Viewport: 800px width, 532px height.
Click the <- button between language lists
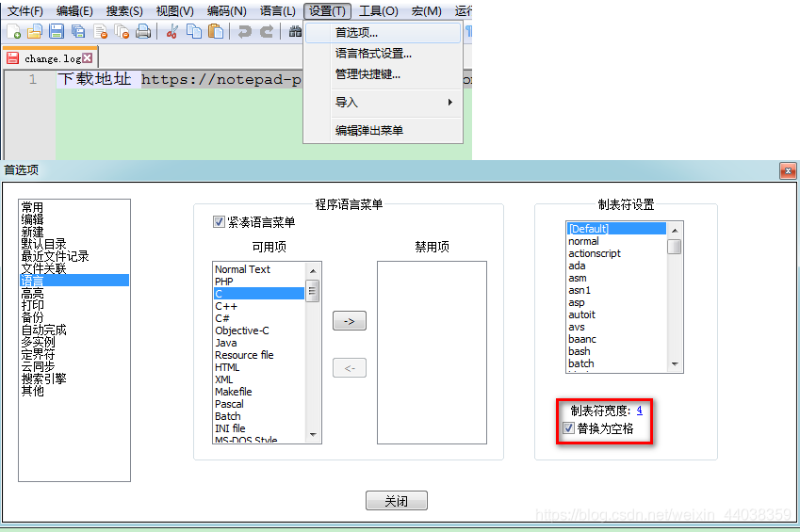tap(350, 368)
